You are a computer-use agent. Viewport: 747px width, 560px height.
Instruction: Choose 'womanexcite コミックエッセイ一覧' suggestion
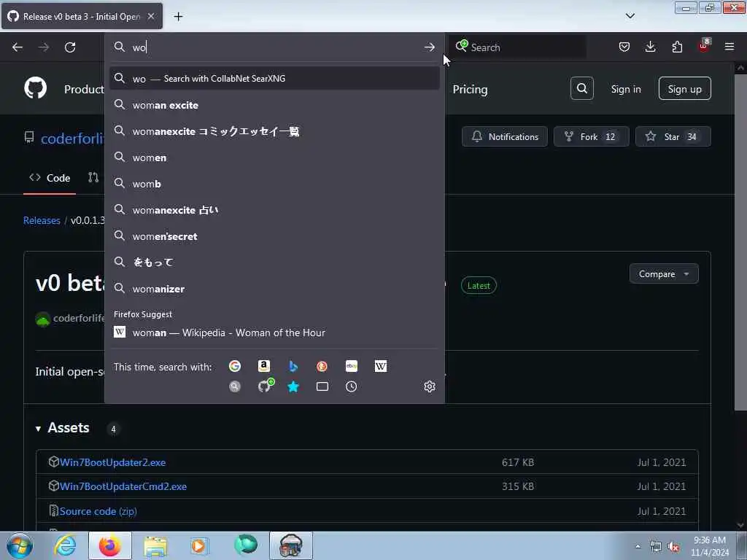point(274,131)
